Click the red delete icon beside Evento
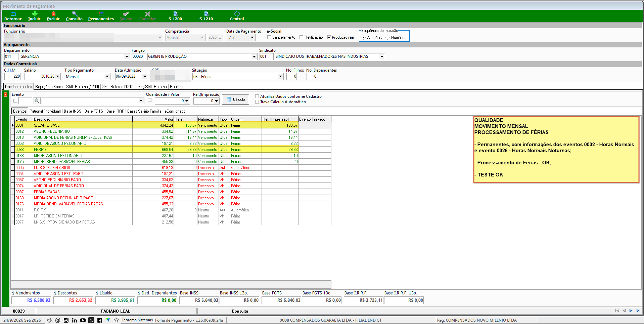644x324 pixels. tap(5, 95)
